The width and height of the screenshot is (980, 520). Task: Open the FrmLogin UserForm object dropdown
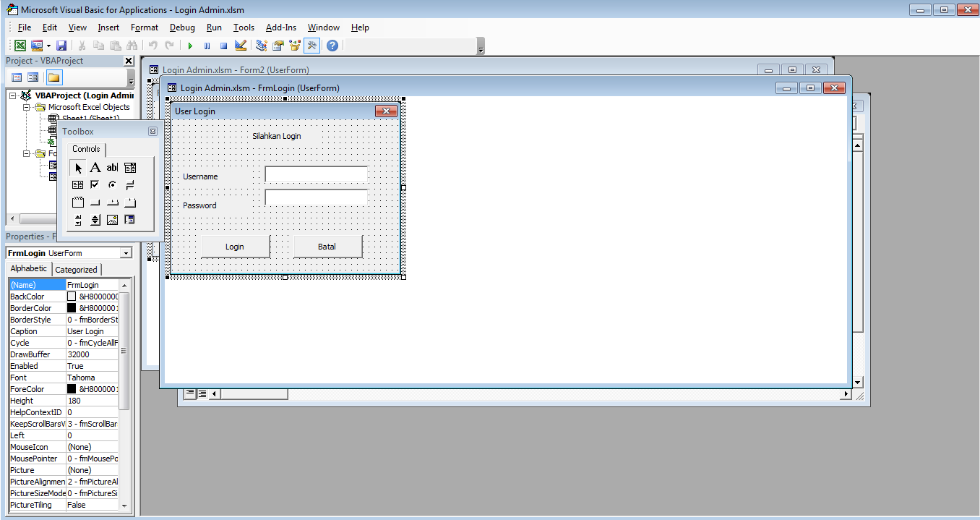126,253
